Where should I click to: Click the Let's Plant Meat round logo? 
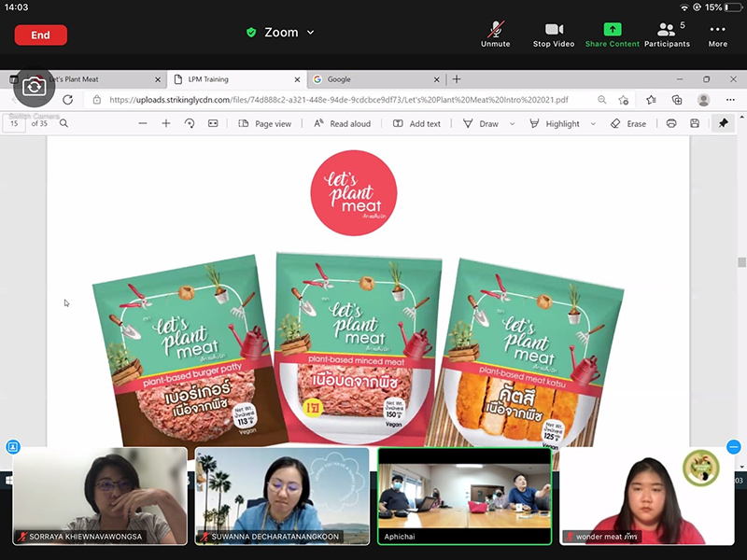354,193
